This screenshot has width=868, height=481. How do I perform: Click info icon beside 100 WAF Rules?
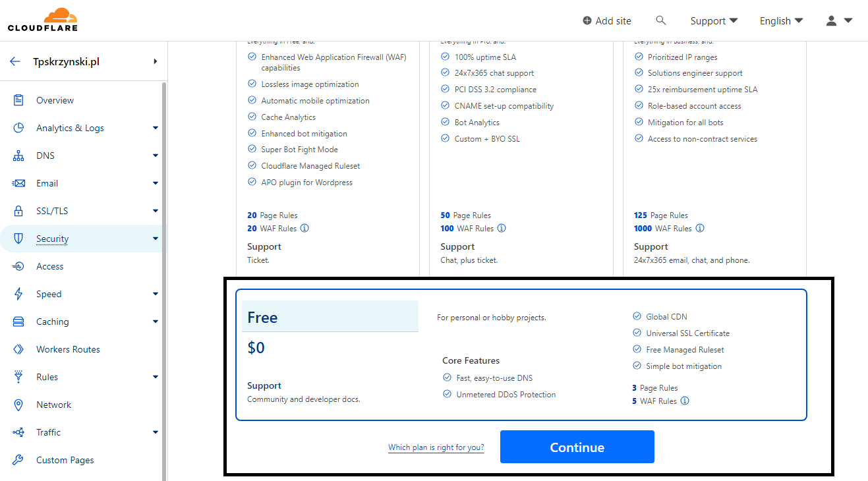point(502,229)
